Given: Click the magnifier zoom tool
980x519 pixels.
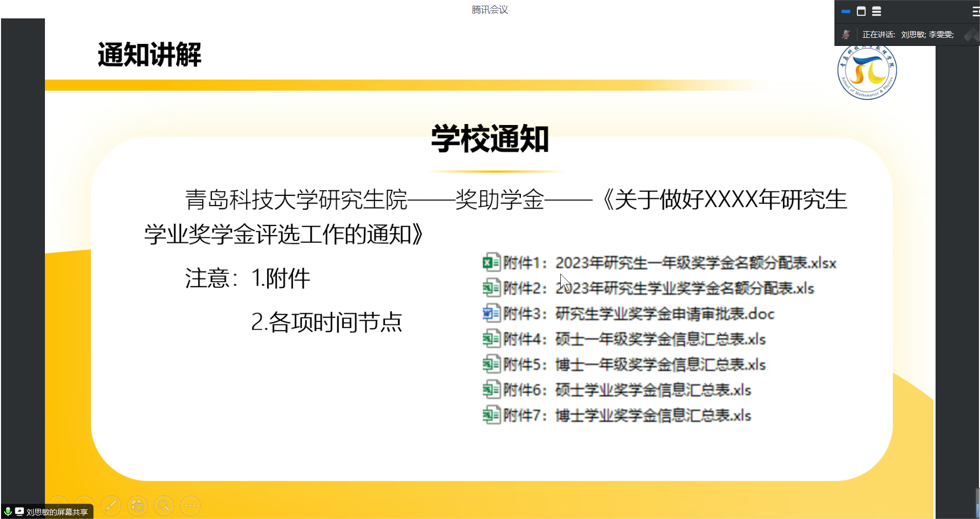Looking at the screenshot, I should [x=164, y=505].
